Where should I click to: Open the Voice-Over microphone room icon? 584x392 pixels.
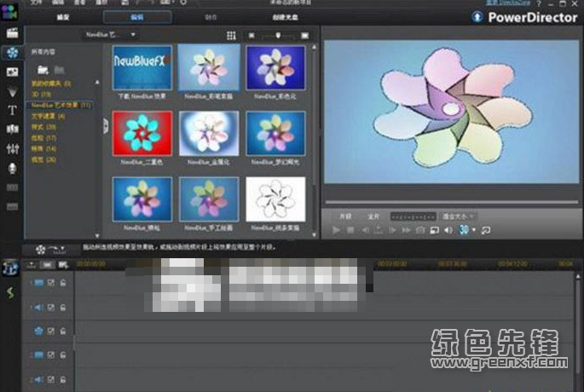tap(12, 168)
